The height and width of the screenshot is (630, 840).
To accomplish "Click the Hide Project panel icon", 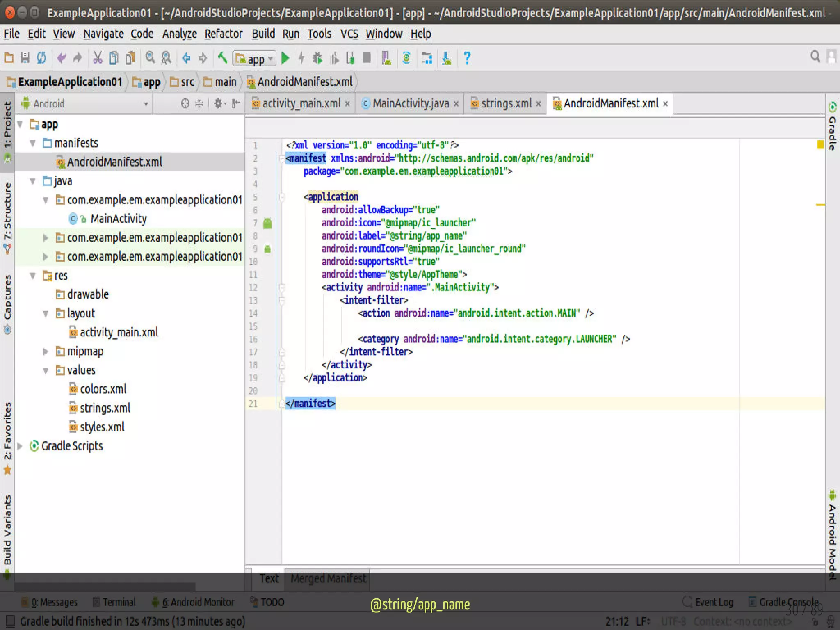I will [x=236, y=104].
